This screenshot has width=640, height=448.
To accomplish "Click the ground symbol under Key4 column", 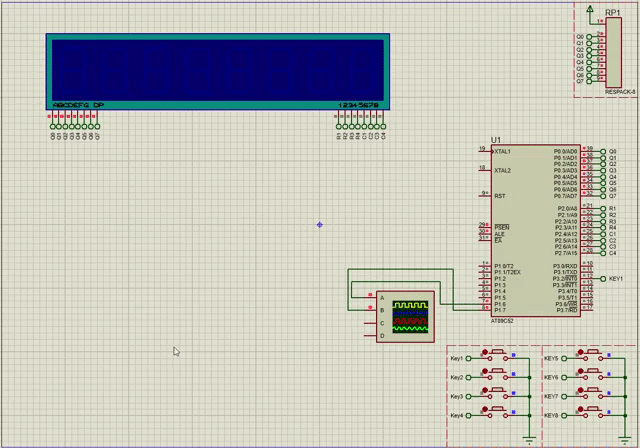I will coord(529,441).
